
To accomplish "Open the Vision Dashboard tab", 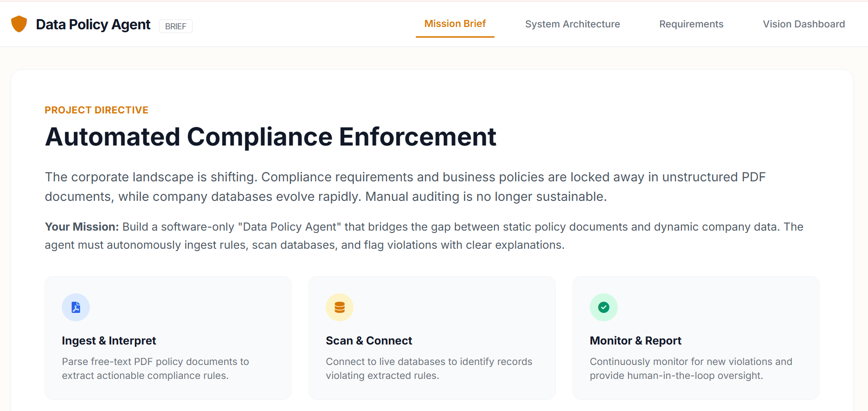I will pyautogui.click(x=804, y=24).
